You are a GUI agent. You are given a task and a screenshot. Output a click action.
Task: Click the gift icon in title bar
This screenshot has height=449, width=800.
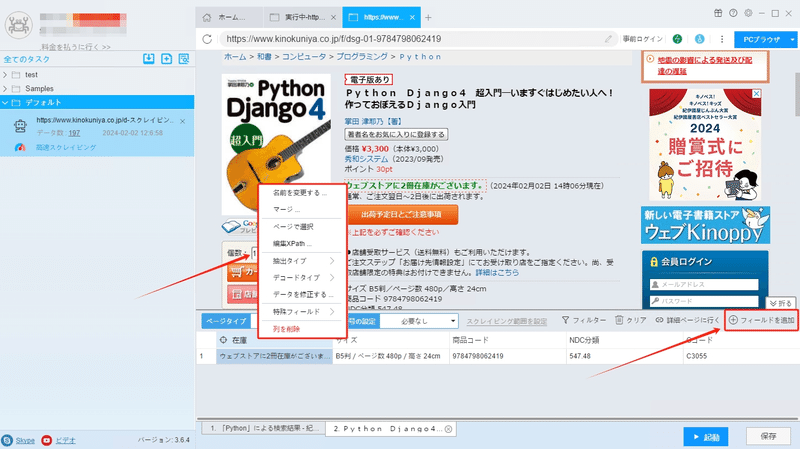click(x=718, y=13)
